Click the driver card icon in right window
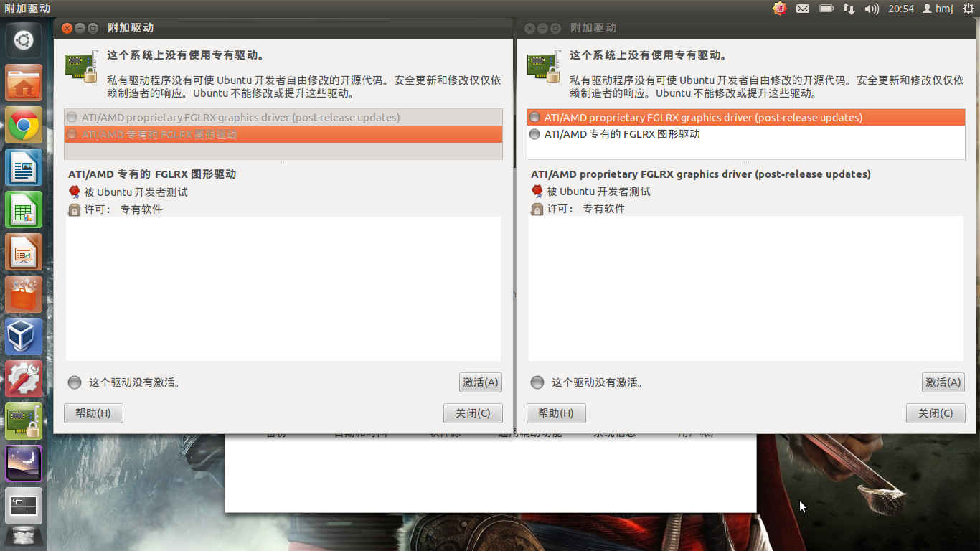The height and width of the screenshot is (551, 980). click(545, 67)
